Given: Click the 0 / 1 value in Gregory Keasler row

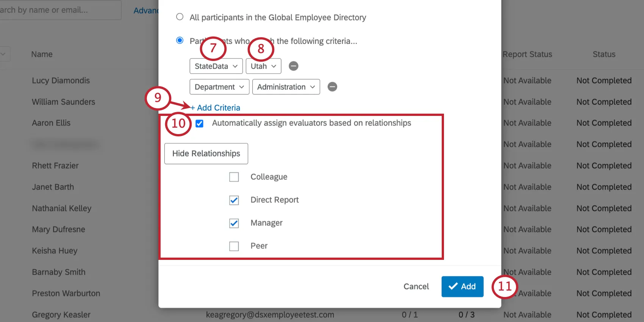Looking at the screenshot, I should (410, 315).
